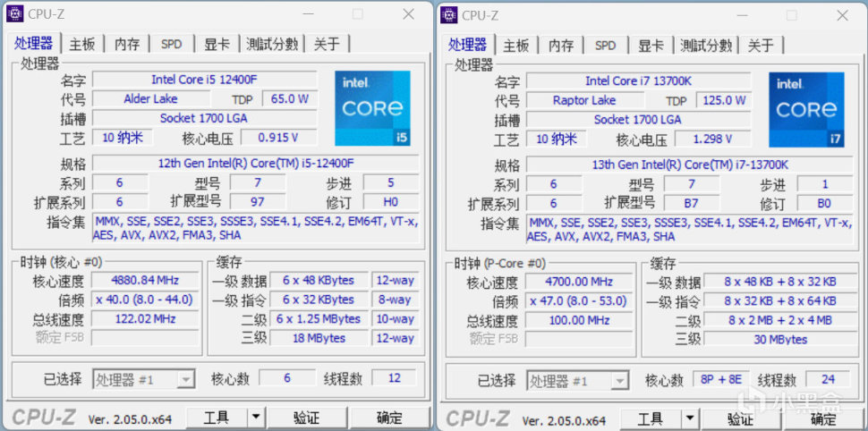The width and height of the screenshot is (868, 431).
Task: Open 显卡 tab in left CPU-Z window
Action: [x=217, y=44]
